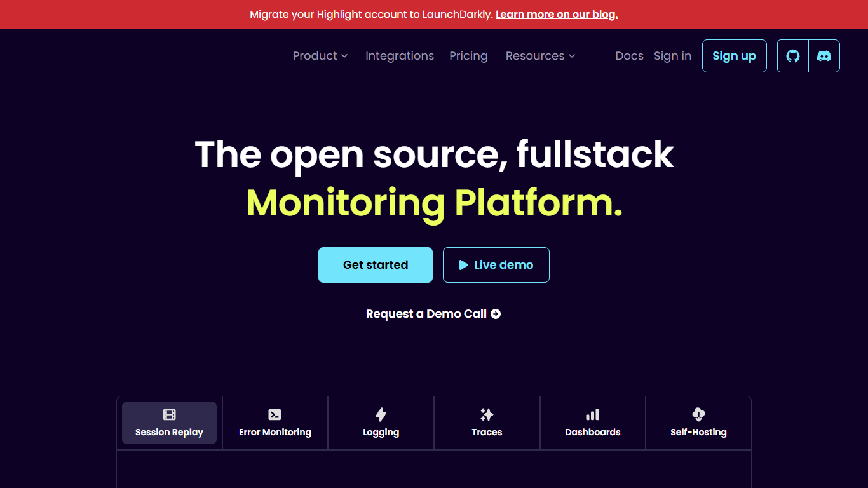This screenshot has width=868, height=488.
Task: Launch the Live demo
Action: pos(496,265)
